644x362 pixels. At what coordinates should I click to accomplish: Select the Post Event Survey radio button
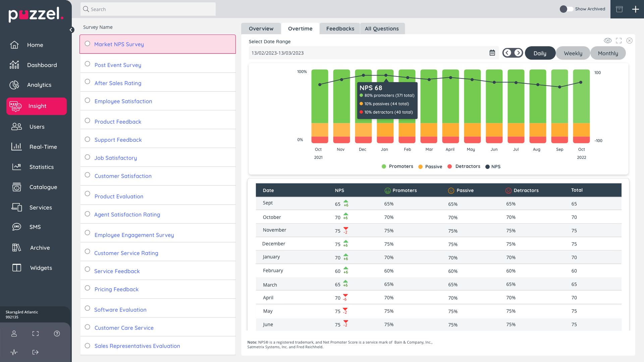point(88,64)
